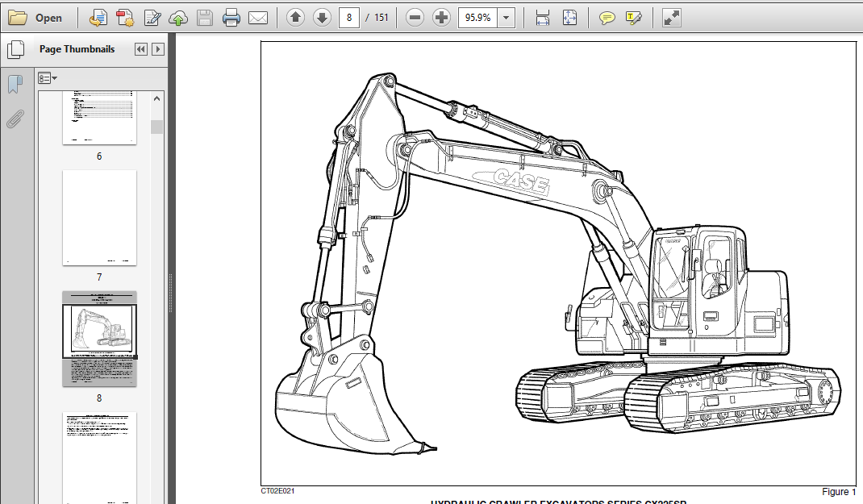Image resolution: width=863 pixels, height=504 pixels.
Task: Open thumbnails options dropdown menu
Action: [48, 78]
